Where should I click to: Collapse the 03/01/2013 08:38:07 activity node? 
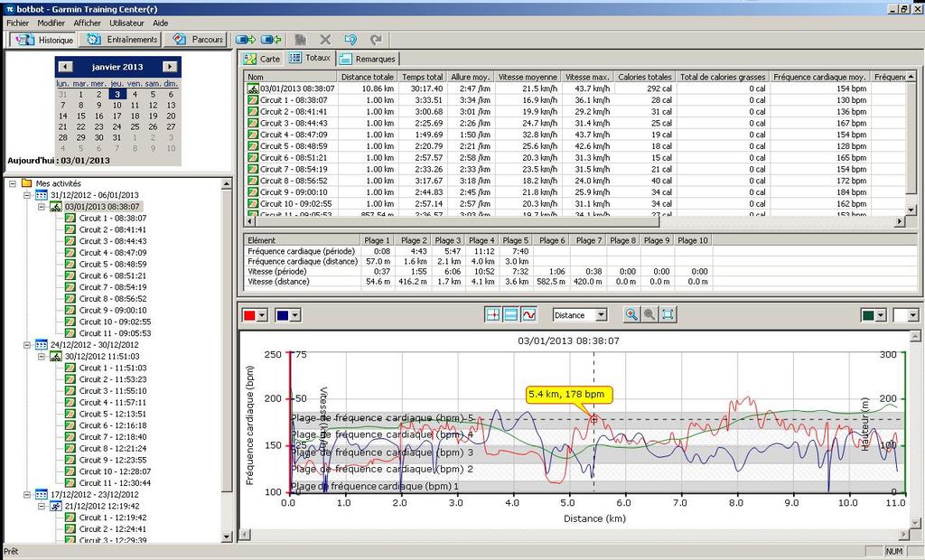click(42, 207)
